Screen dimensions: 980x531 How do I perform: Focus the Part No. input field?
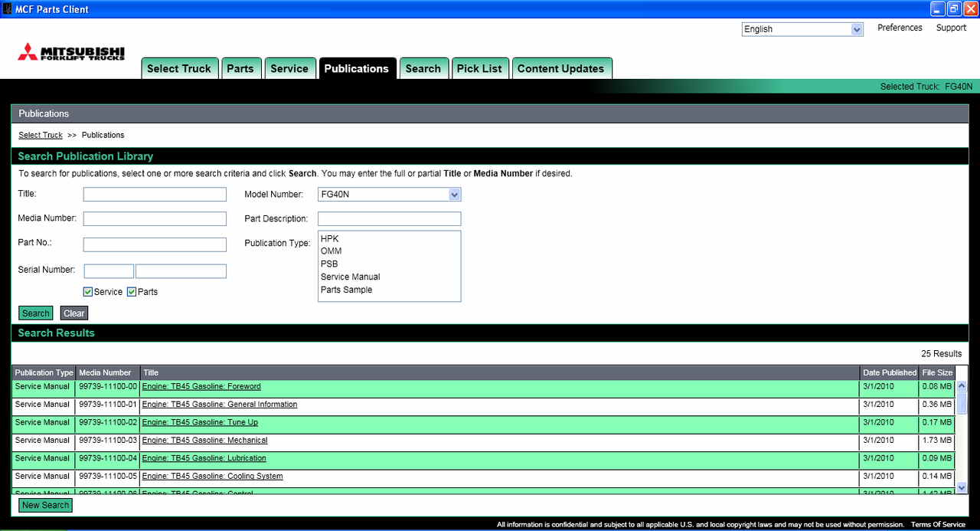pos(155,245)
